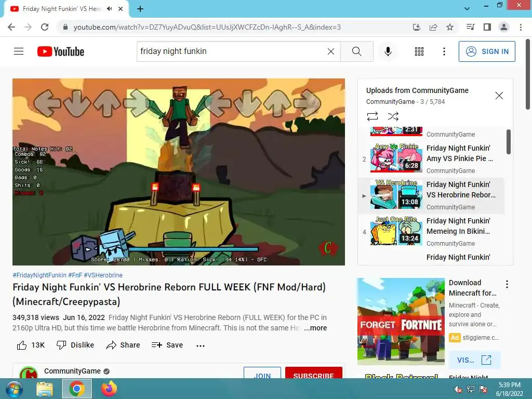Viewport: 532px width, 399px height.
Task: Play Memeing In Bikini playlist video
Action: point(431,232)
